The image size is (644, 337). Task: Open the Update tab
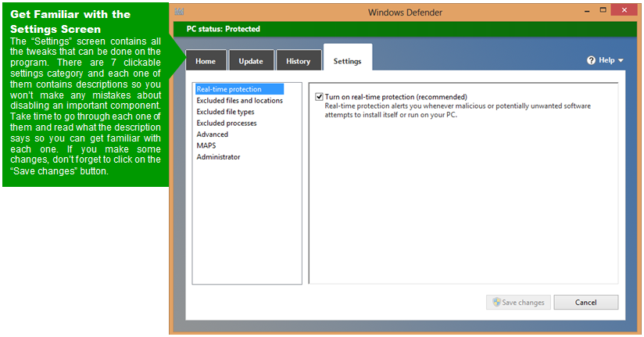pyautogui.click(x=251, y=61)
